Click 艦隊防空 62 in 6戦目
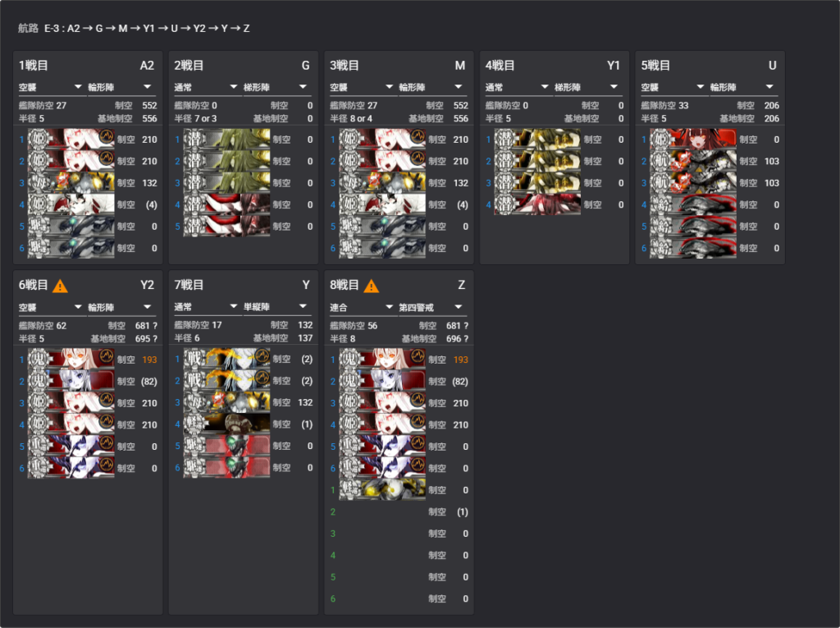The height and width of the screenshot is (628, 840). (43, 326)
